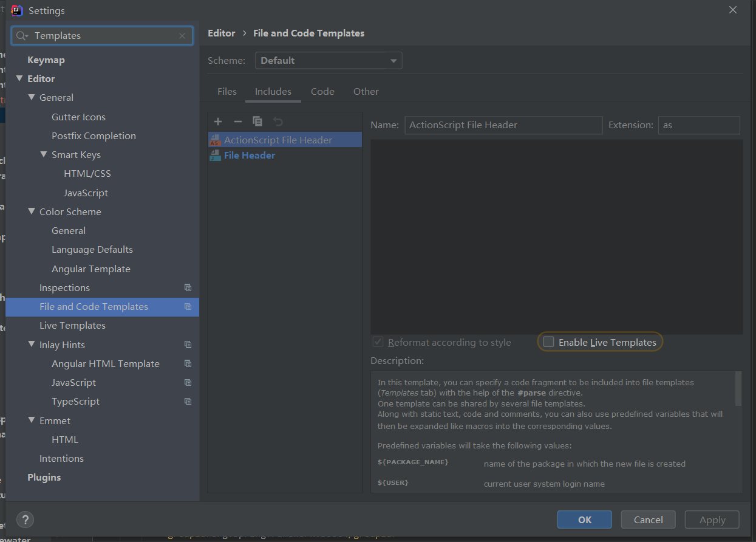Image resolution: width=756 pixels, height=542 pixels.
Task: Select File and Code Templates item
Action: coord(103,307)
